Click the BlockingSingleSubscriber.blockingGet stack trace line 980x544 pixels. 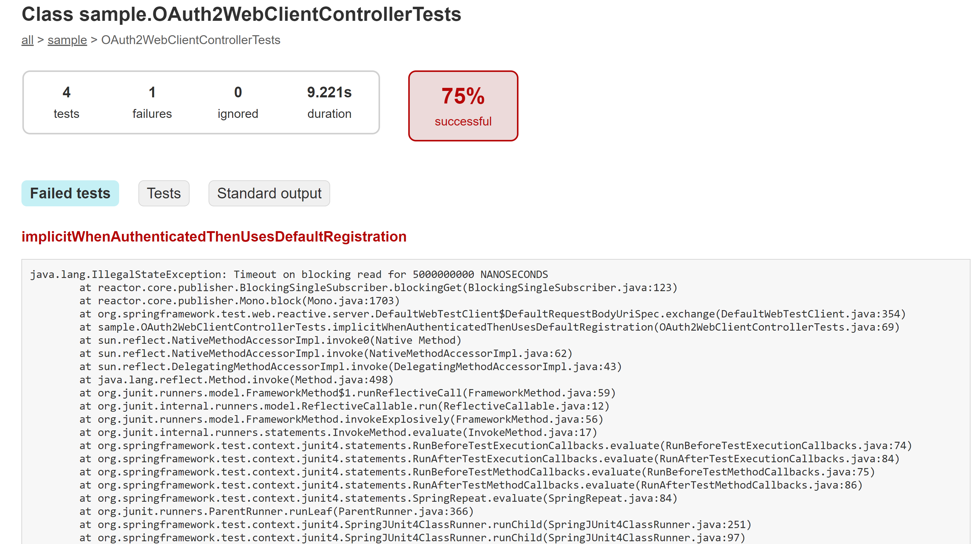point(378,287)
